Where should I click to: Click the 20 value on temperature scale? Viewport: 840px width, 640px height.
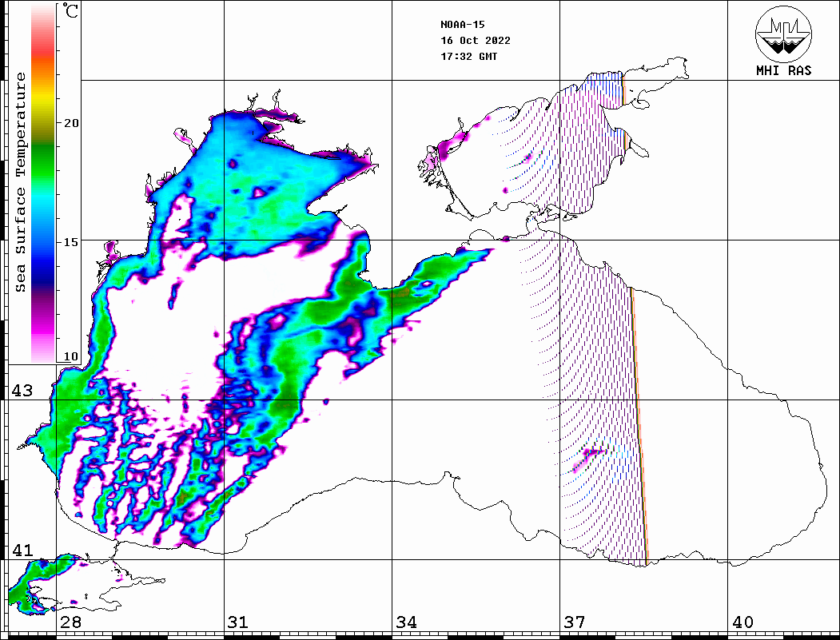[70, 122]
